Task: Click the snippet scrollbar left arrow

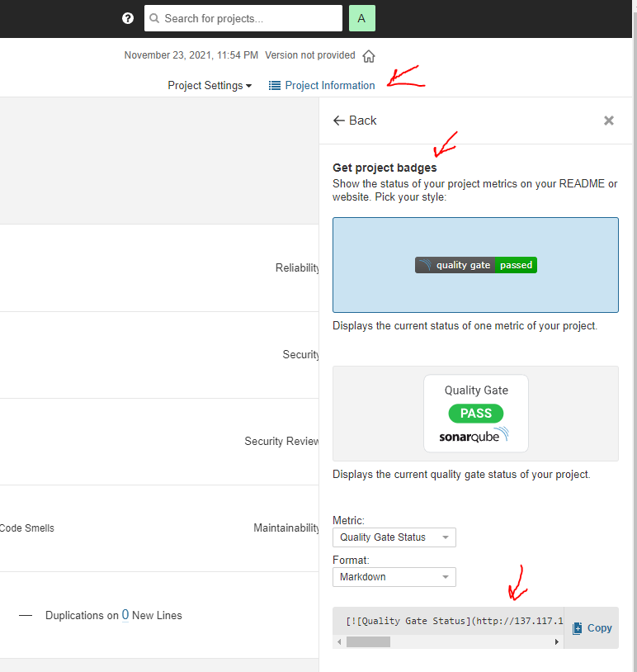Action: pos(339,642)
